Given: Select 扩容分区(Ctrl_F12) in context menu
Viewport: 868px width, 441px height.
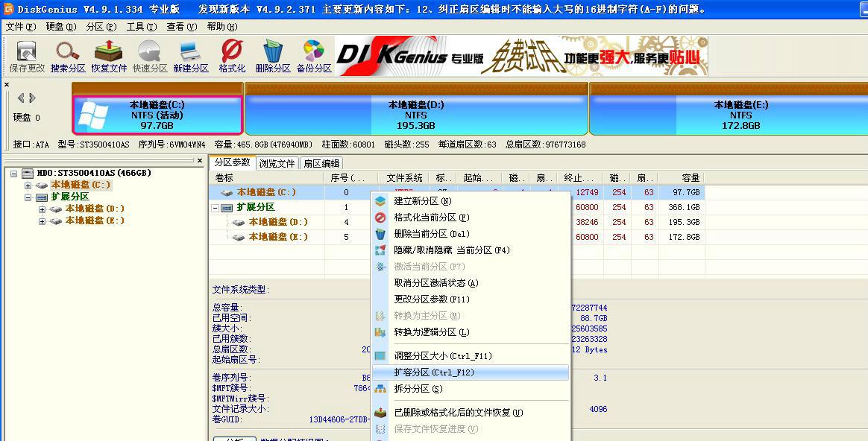Looking at the screenshot, I should click(x=471, y=372).
